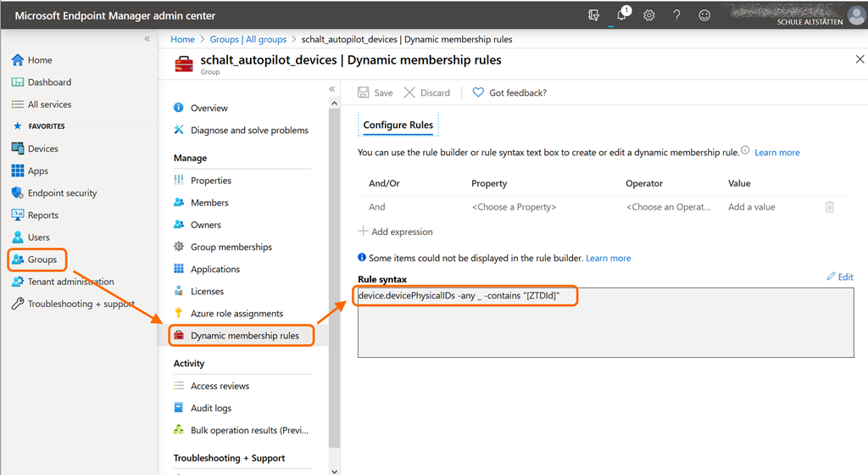Click the Discard button
Image resolution: width=868 pixels, height=475 pixels.
pos(426,92)
